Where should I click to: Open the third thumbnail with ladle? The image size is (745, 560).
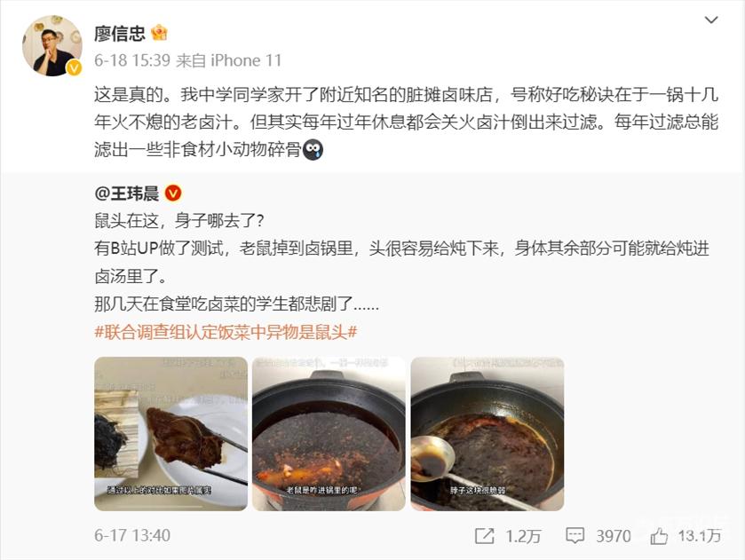(487, 434)
